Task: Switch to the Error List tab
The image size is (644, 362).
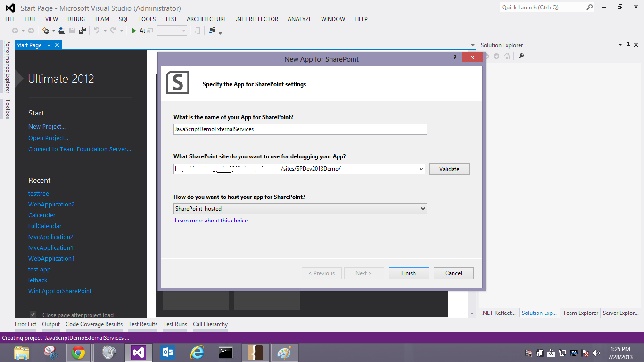Action: click(25, 324)
